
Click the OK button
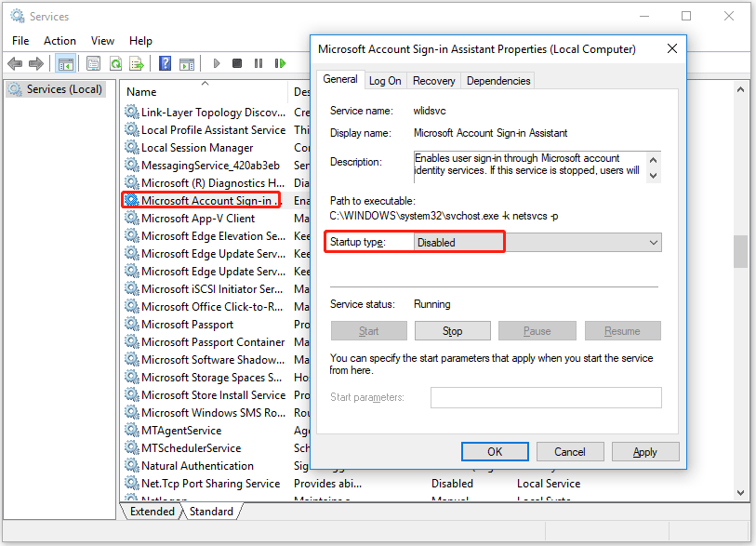click(x=495, y=451)
